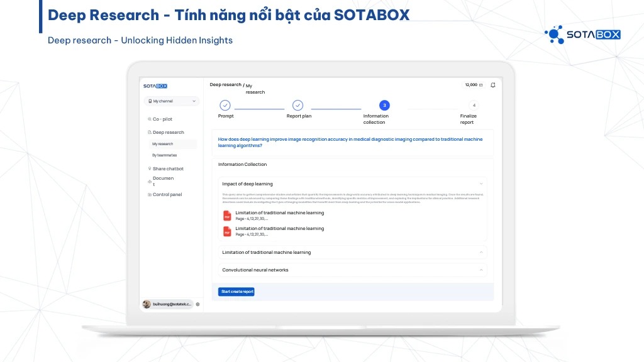Click the Document icon in sidebar
Viewport: 644px width, 362px height.
pyautogui.click(x=150, y=182)
